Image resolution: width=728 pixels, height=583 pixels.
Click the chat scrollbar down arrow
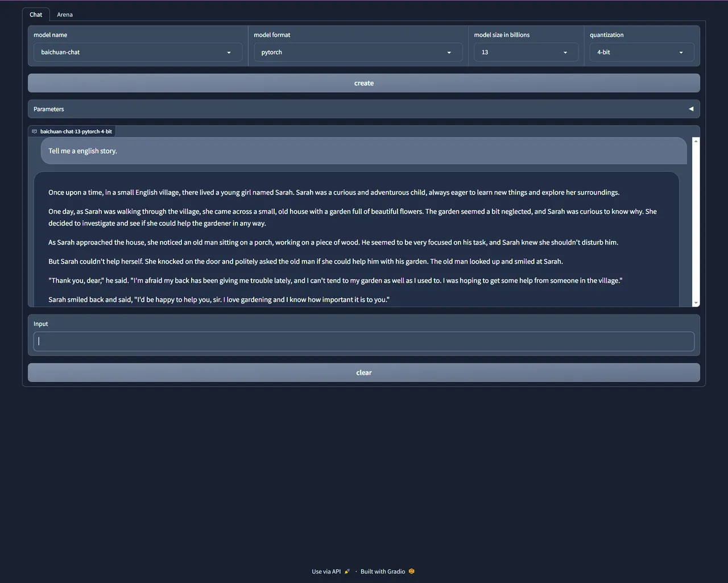(696, 303)
